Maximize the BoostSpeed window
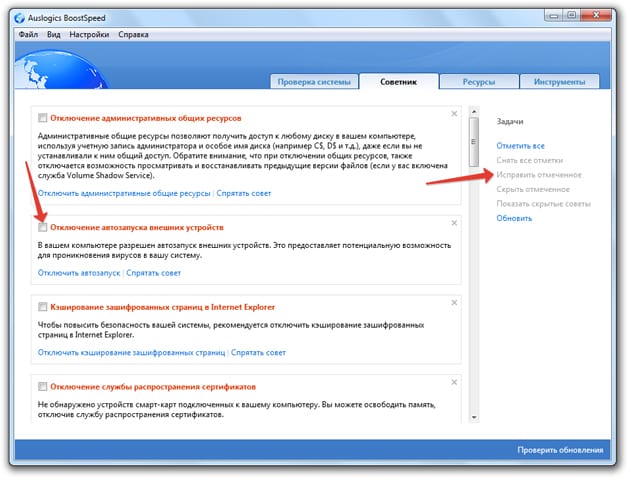This screenshot has height=478, width=628. [572, 16]
